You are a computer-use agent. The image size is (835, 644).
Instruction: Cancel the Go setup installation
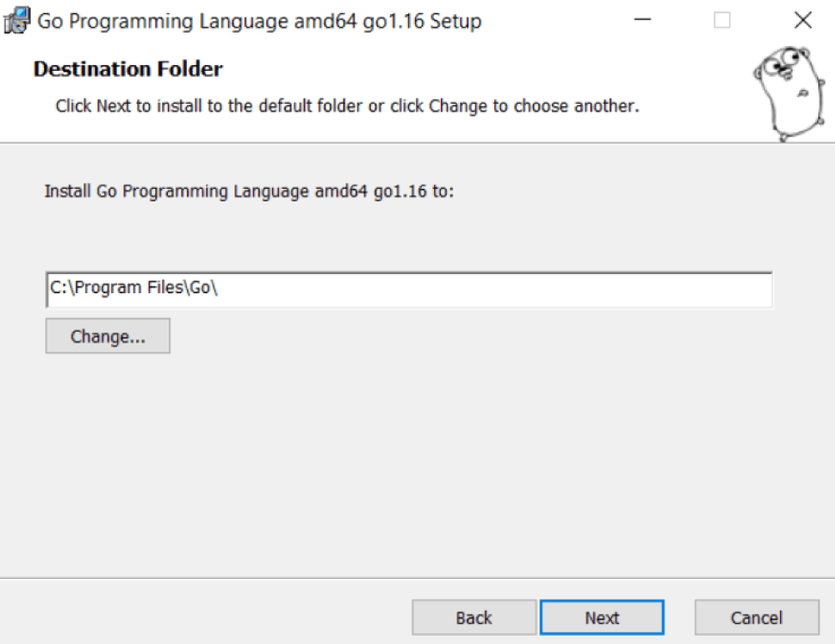coord(756,617)
